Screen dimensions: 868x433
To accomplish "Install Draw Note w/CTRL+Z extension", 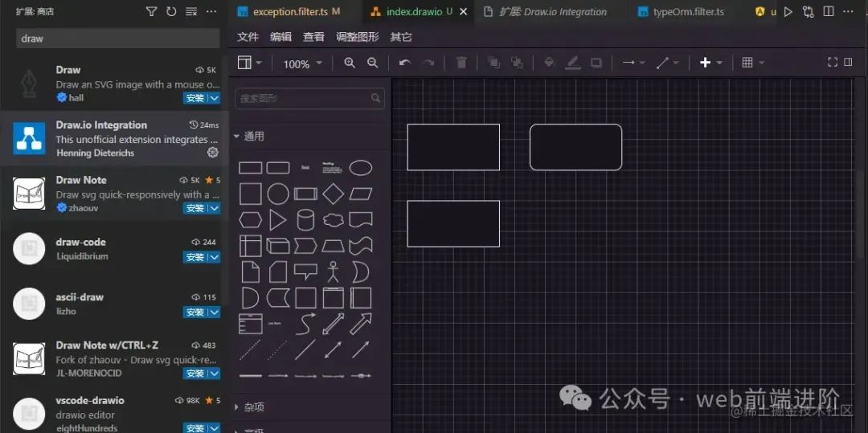I will (196, 374).
